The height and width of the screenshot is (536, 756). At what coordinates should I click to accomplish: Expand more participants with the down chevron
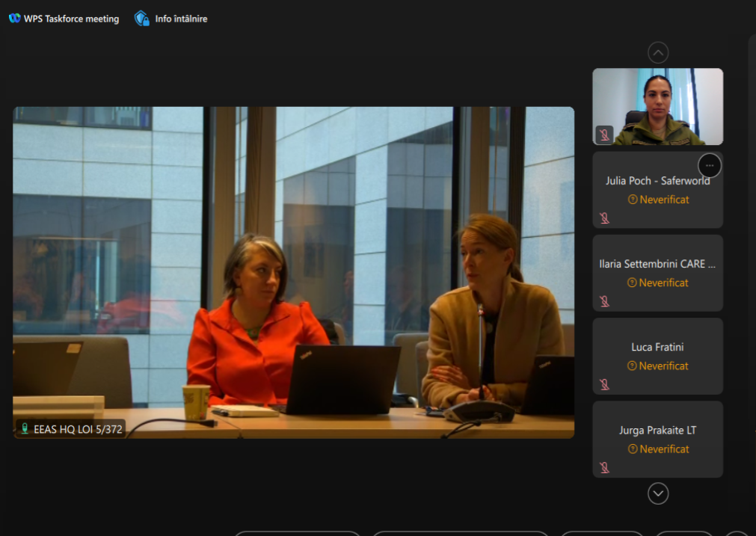tap(657, 493)
